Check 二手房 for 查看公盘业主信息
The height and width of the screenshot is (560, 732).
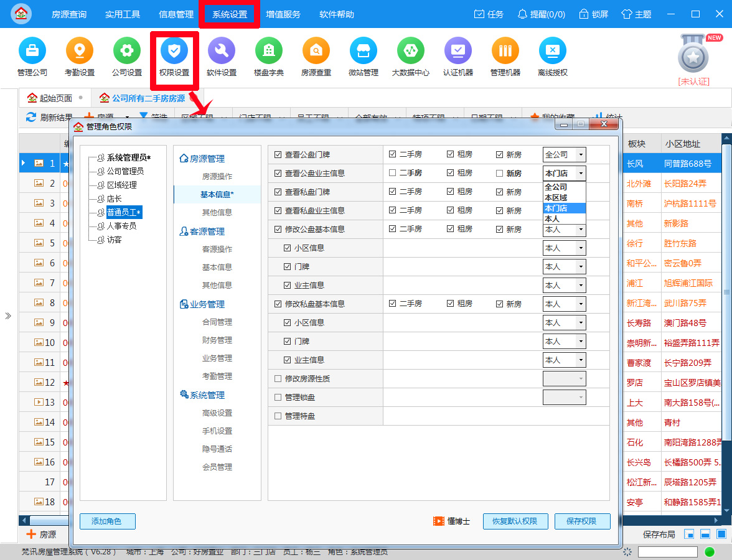[x=392, y=173]
